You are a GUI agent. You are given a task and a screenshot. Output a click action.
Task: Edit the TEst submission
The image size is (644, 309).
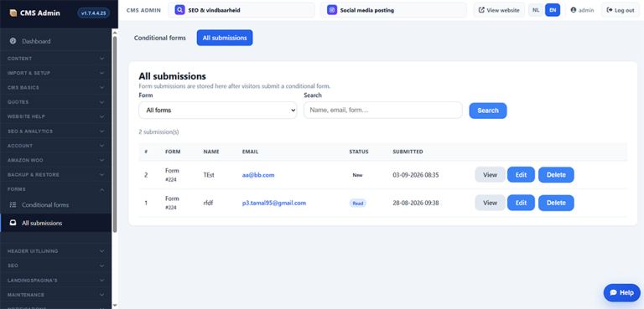521,175
